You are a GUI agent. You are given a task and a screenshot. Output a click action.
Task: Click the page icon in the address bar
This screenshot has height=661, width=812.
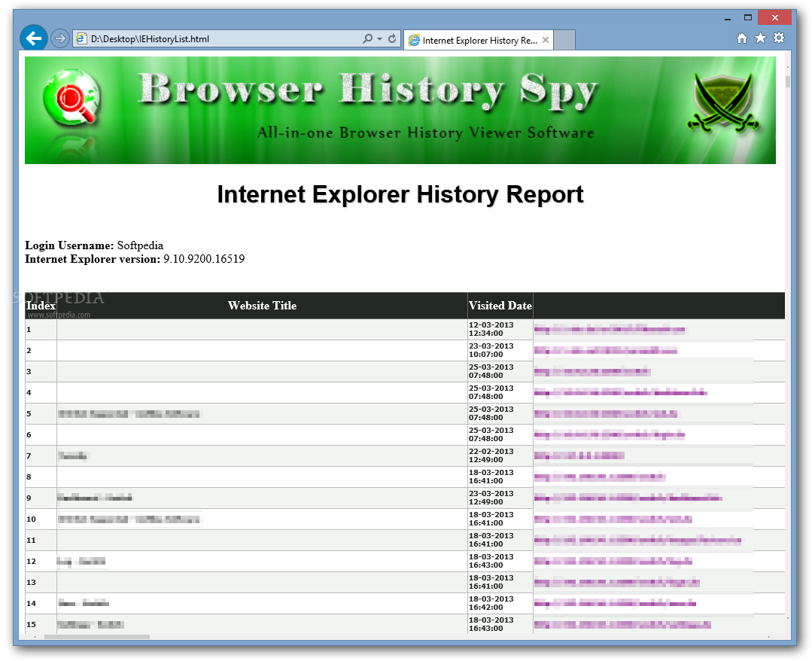[81, 38]
